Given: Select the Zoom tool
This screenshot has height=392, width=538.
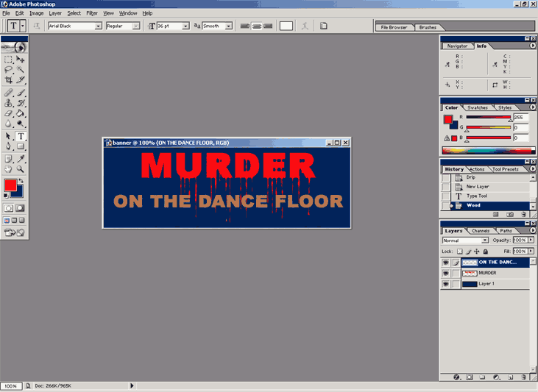Looking at the screenshot, I should (x=21, y=169).
